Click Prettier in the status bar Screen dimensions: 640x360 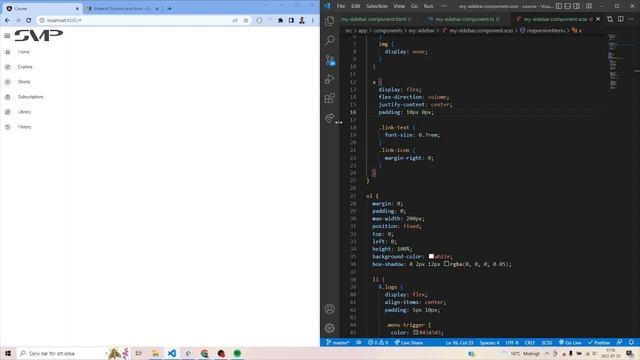pos(599,342)
